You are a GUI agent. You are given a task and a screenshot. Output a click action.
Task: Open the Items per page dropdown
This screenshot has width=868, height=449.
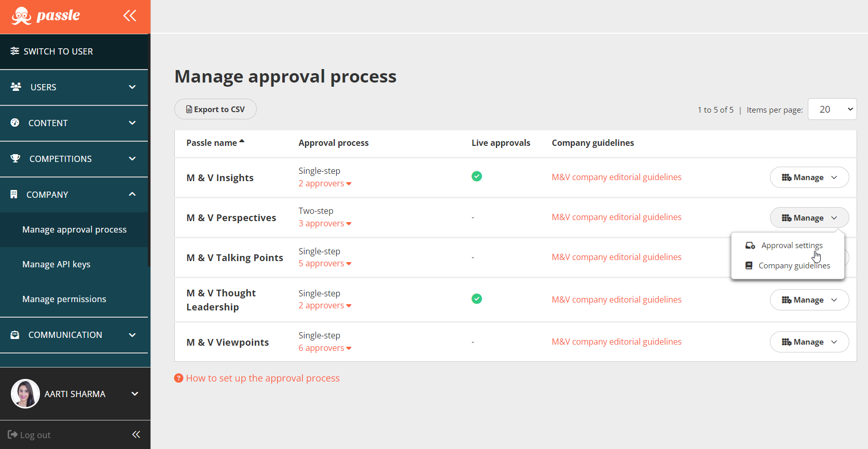832,109
